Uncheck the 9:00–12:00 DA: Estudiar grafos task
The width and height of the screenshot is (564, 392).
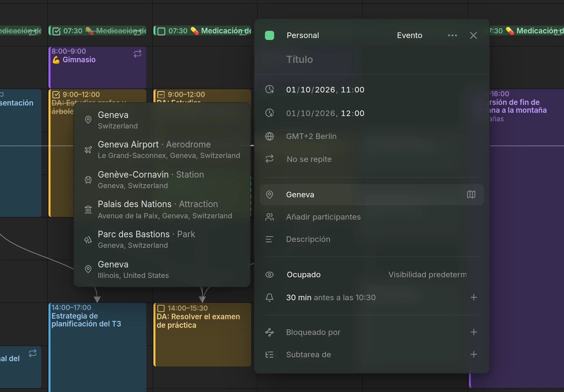click(x=56, y=95)
